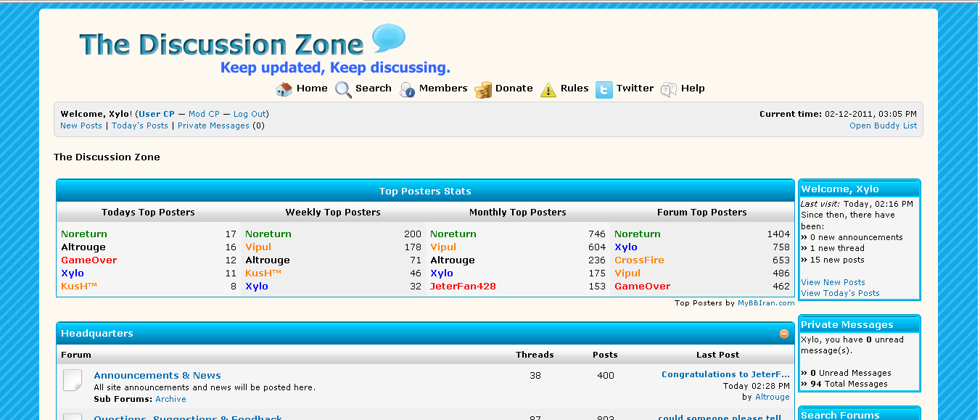Select Noreturn forum post count 1404

point(778,234)
